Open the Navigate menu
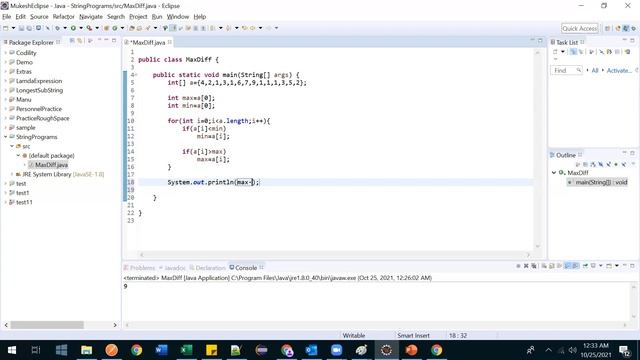Image resolution: width=640 pixels, height=360 pixels. point(91,17)
